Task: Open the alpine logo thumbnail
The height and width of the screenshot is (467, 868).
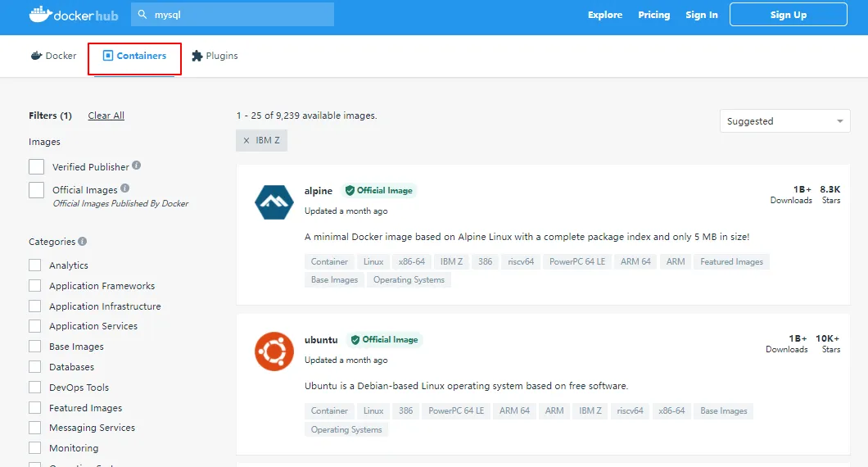Action: (274, 202)
